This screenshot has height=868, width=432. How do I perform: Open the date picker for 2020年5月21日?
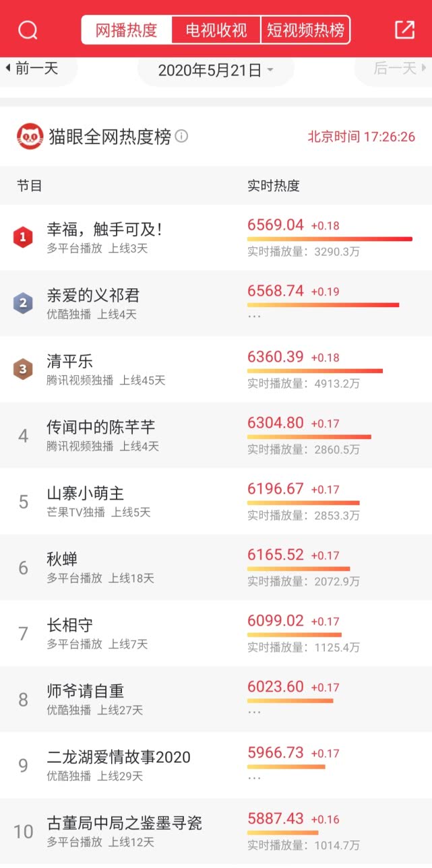coord(215,68)
